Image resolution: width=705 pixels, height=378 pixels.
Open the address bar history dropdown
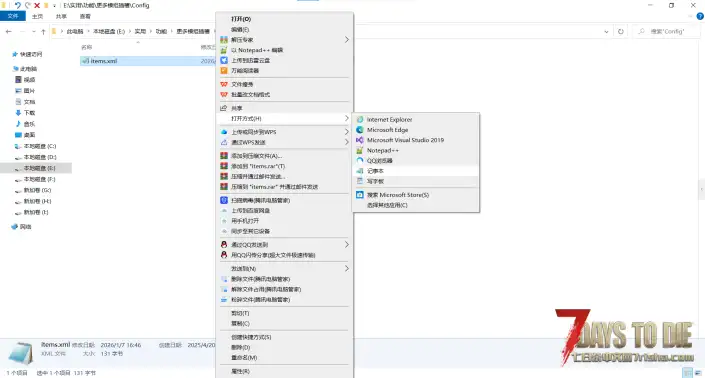coord(606,31)
